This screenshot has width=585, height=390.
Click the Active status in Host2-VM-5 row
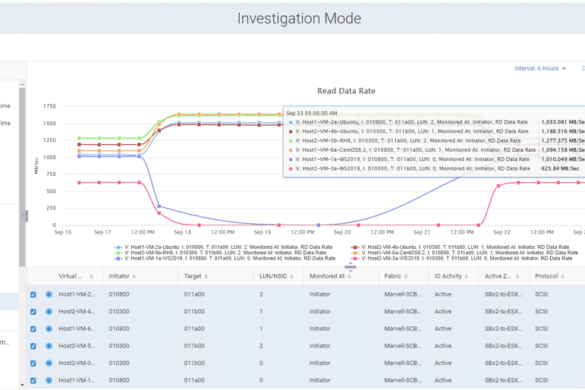point(443,346)
